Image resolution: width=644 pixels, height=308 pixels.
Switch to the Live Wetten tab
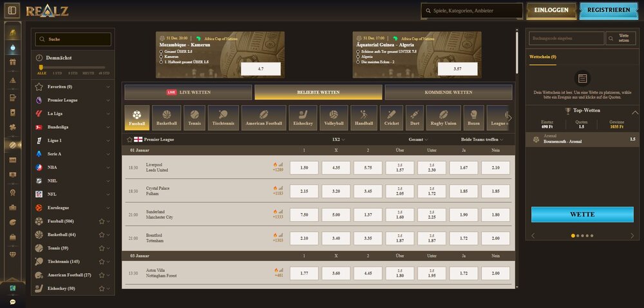point(188,92)
